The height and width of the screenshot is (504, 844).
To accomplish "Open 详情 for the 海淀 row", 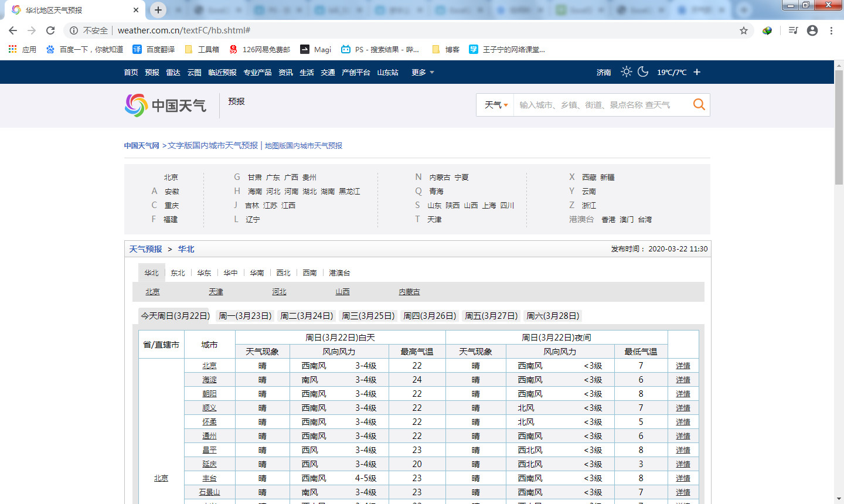I will pos(683,380).
